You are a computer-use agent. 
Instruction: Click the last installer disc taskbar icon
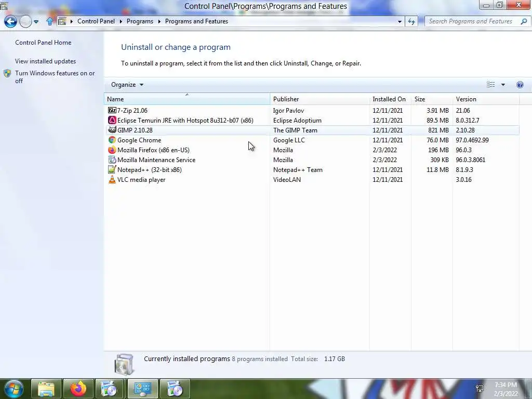click(x=175, y=389)
